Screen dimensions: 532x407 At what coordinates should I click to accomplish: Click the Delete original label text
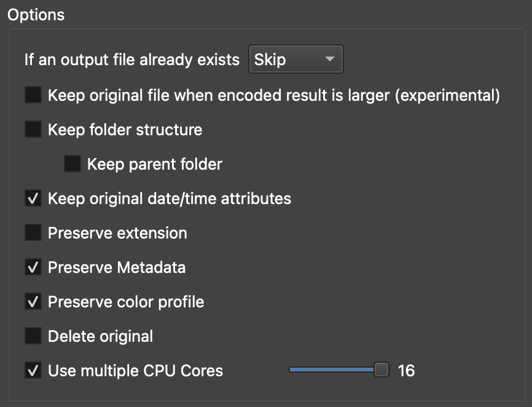[x=100, y=336]
